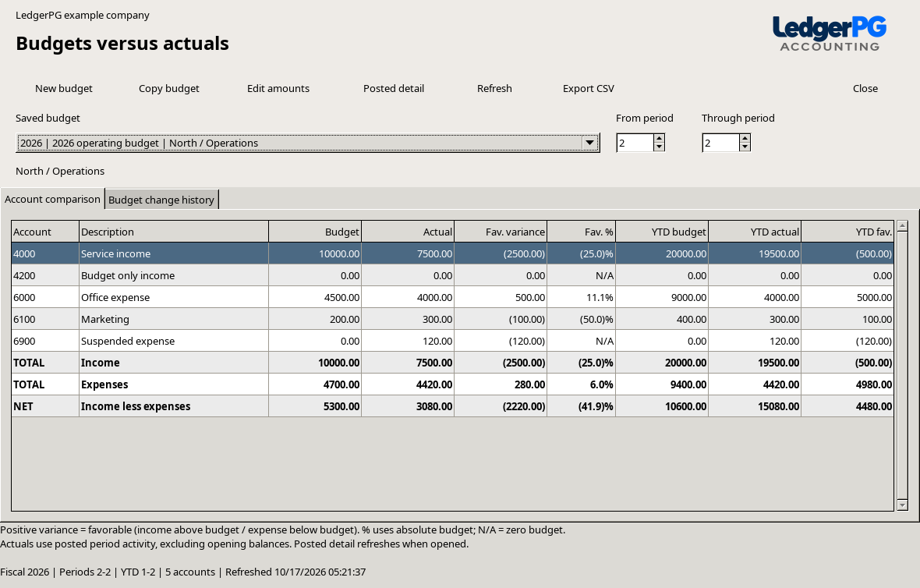Image resolution: width=920 pixels, height=588 pixels.
Task: Sort by the Fav. variance column header
Action: (x=501, y=232)
